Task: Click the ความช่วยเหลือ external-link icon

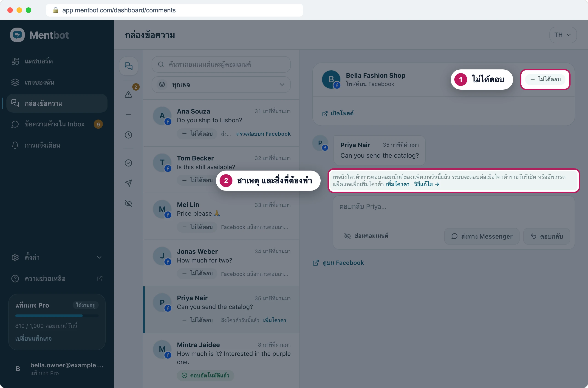Action: coord(100,279)
